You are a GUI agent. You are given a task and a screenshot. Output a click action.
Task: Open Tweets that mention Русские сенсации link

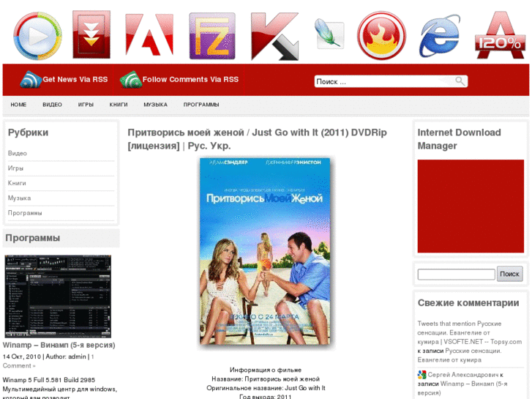(469, 333)
